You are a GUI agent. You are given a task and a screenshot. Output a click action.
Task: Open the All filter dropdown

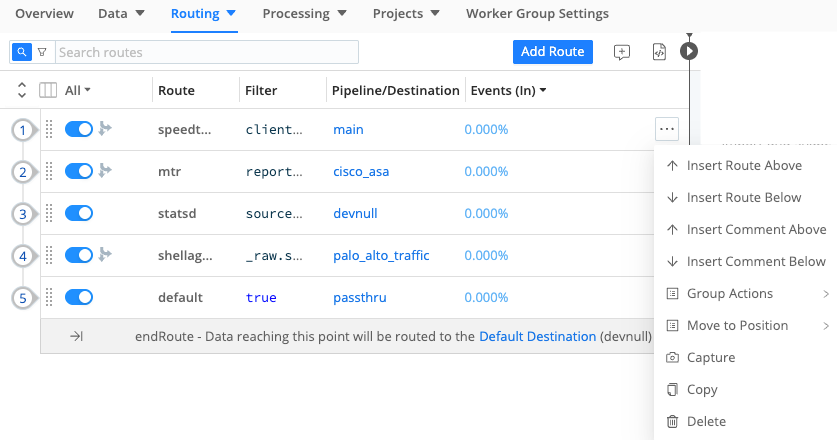[x=78, y=90]
